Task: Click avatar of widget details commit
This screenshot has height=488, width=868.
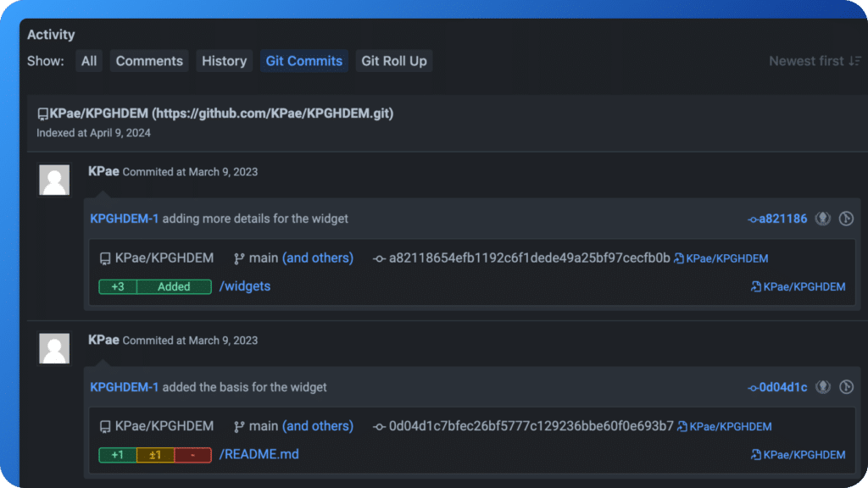Action: (x=54, y=180)
